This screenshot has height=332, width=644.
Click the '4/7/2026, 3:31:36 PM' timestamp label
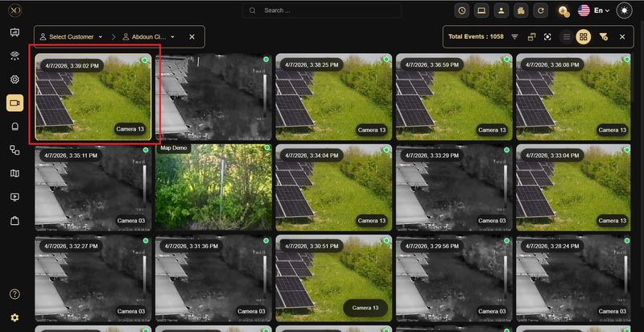[x=192, y=246]
